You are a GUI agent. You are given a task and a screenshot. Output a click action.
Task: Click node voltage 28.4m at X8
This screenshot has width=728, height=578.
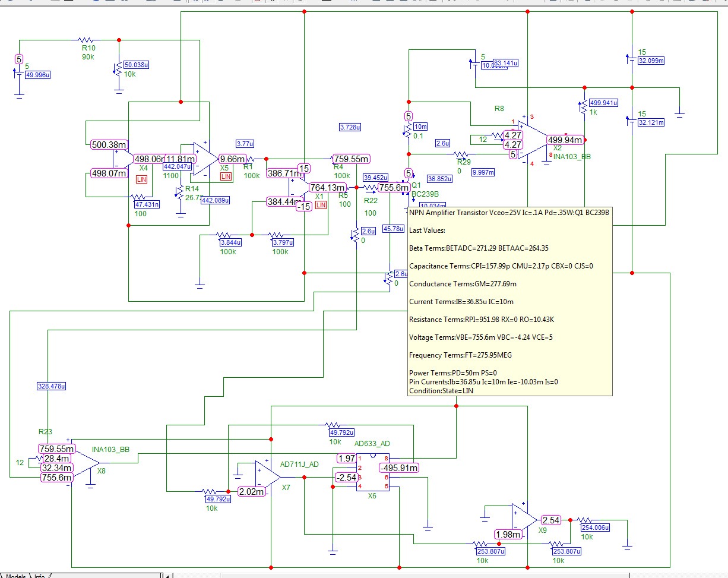(57, 458)
